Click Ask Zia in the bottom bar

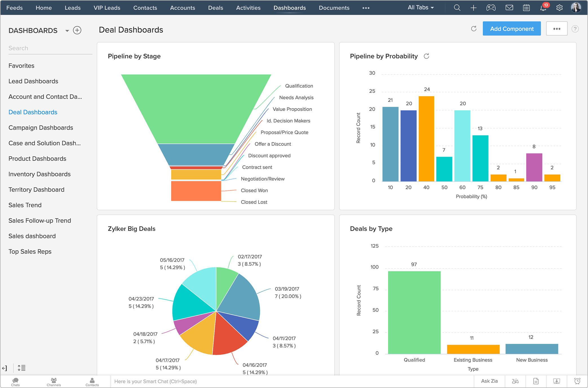point(489,381)
